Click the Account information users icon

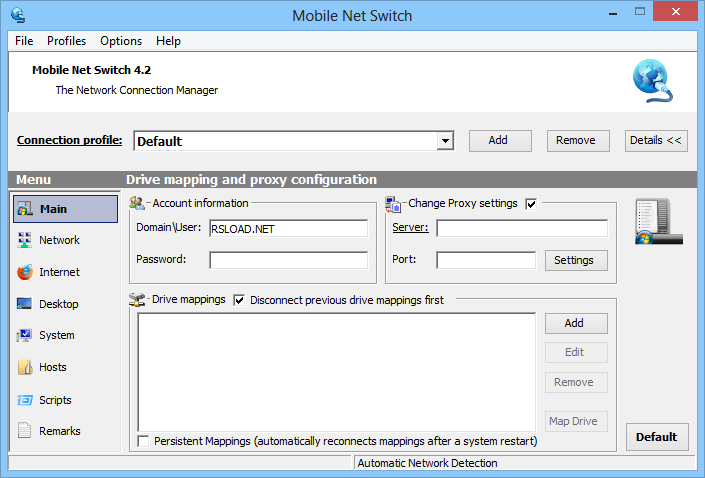click(137, 203)
